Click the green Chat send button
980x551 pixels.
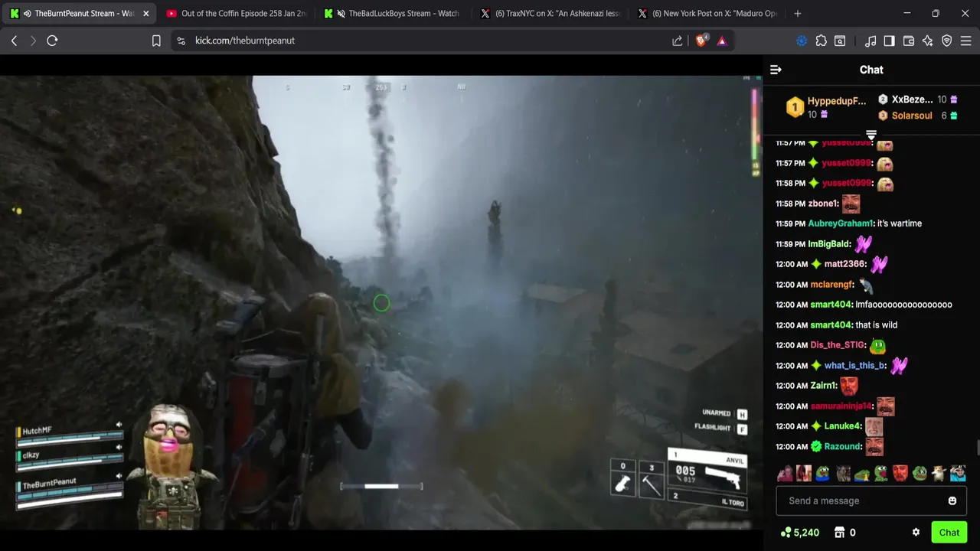[949, 533]
